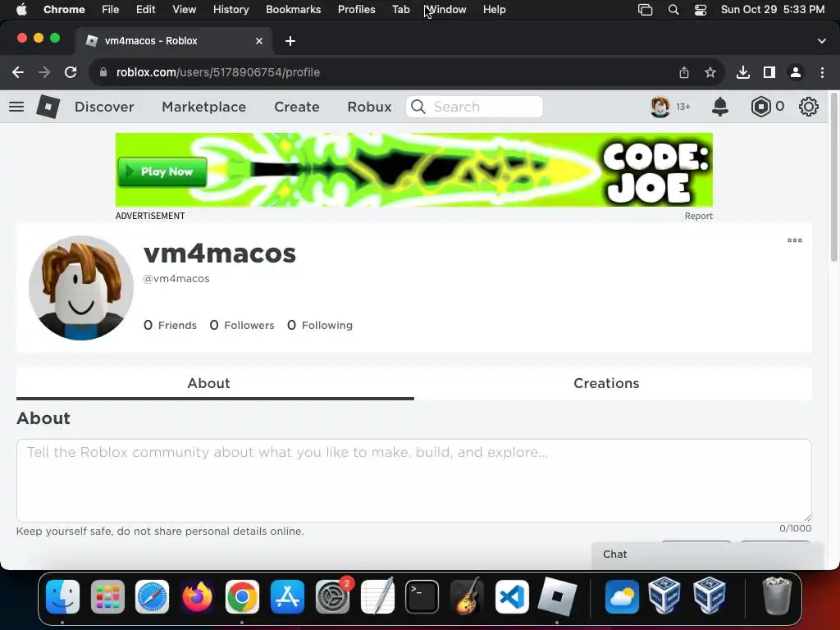Viewport: 840px width, 630px height.
Task: Open Firefox from the Dock
Action: point(197,596)
